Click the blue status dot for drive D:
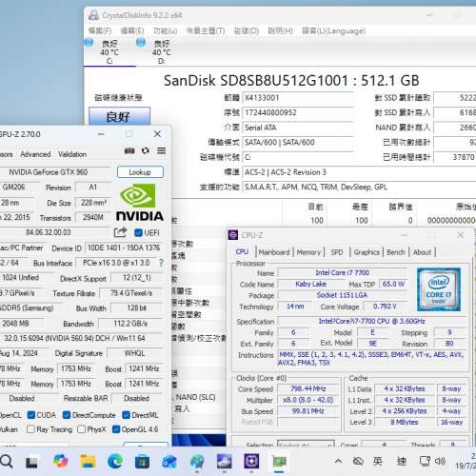Screen dimensions: 476x476 coord(141,42)
